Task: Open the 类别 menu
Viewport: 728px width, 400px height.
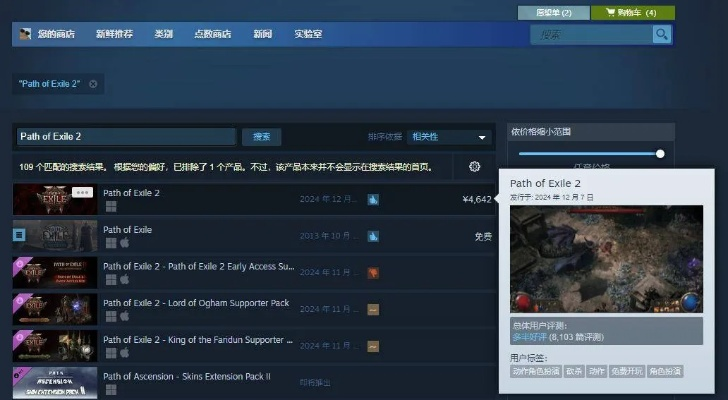Action: (x=163, y=34)
